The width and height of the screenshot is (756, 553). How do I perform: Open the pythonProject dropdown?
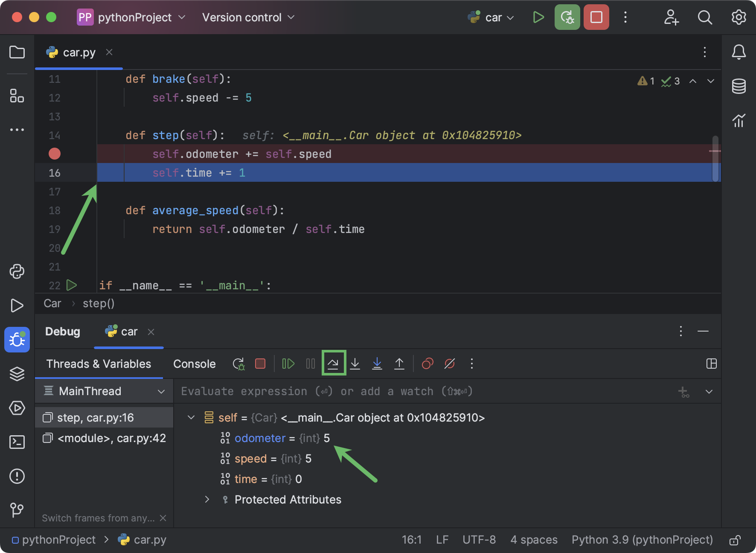click(x=131, y=17)
